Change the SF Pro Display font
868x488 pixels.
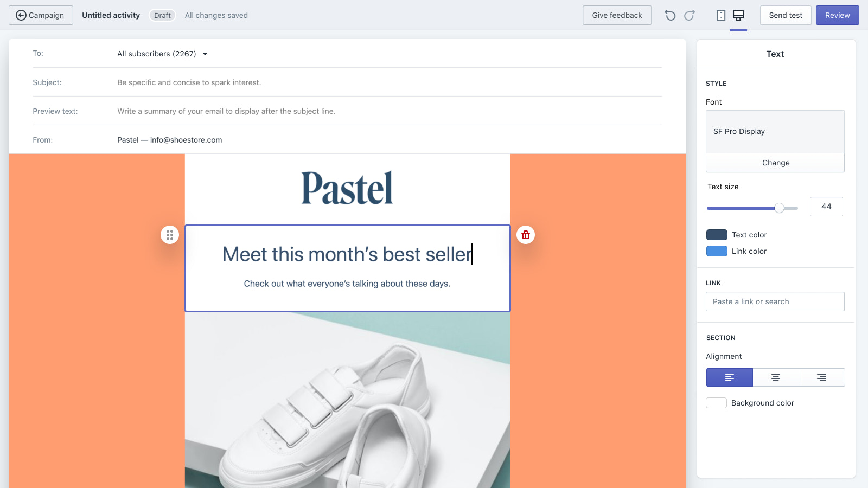coord(775,163)
